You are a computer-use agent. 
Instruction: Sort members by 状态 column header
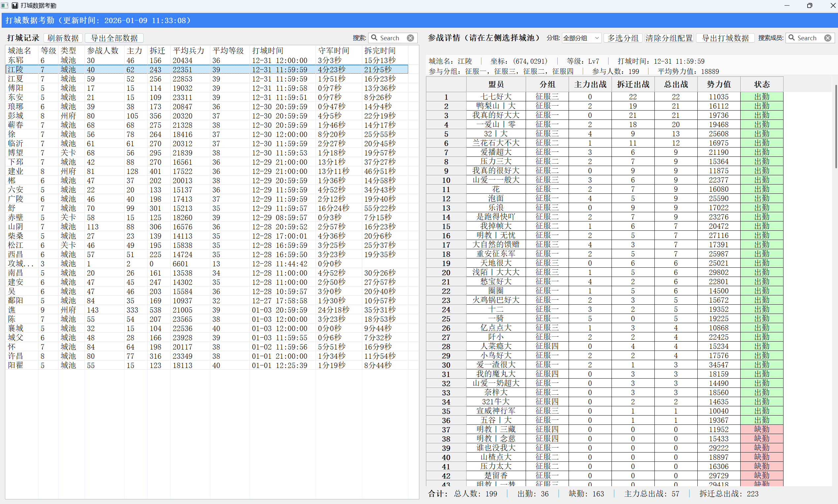pos(762,84)
